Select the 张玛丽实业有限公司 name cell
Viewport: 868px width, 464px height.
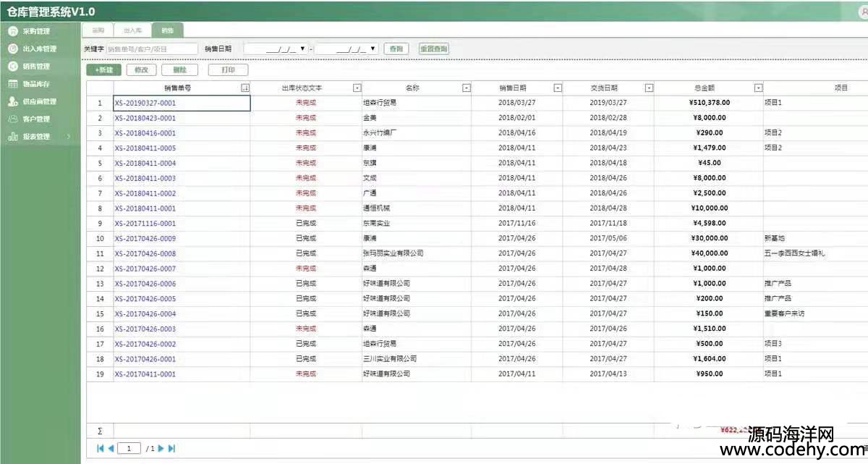(x=417, y=253)
